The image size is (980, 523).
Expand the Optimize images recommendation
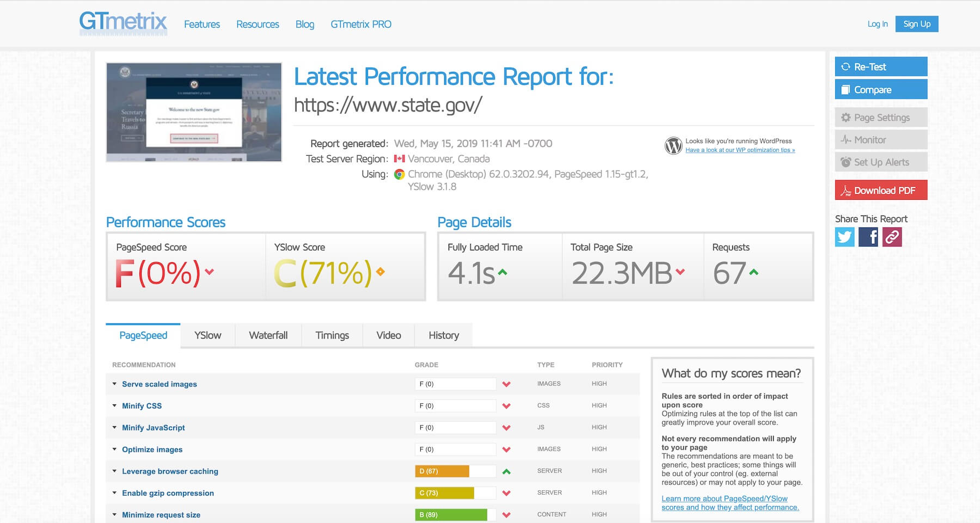(x=152, y=450)
